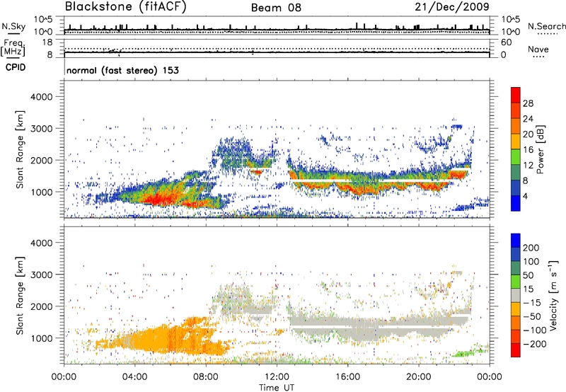Click the 28 label on the Power colorbar
Image resolution: width=566 pixels, height=392 pixels.
coord(528,103)
